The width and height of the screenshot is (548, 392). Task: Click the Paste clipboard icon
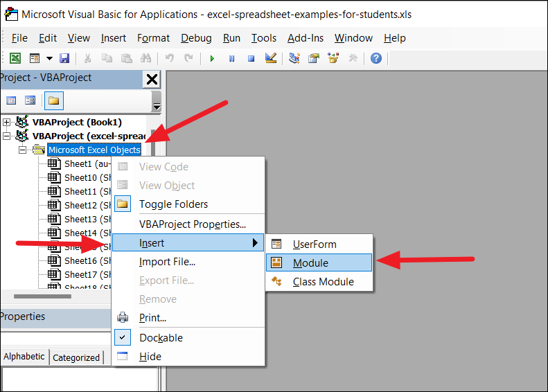(127, 58)
